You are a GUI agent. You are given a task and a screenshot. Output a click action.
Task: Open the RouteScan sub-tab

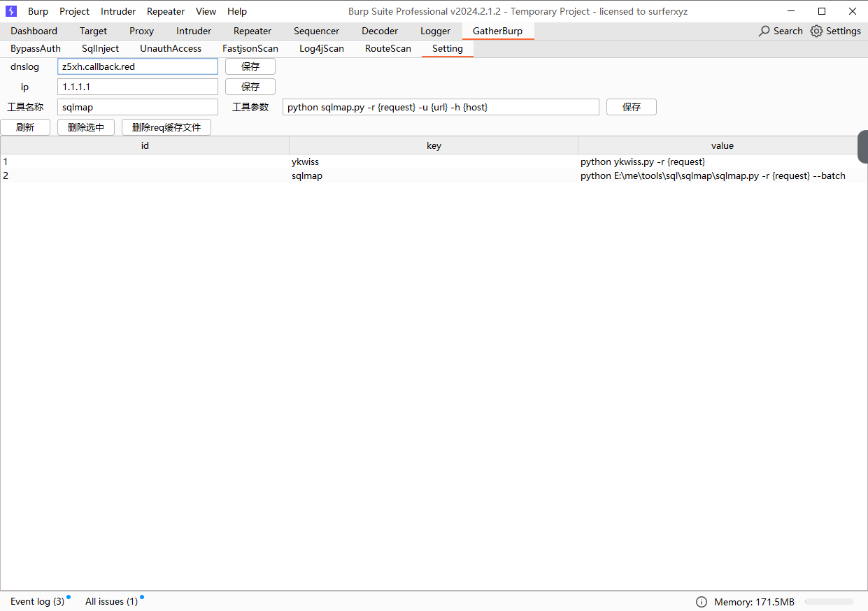(388, 48)
